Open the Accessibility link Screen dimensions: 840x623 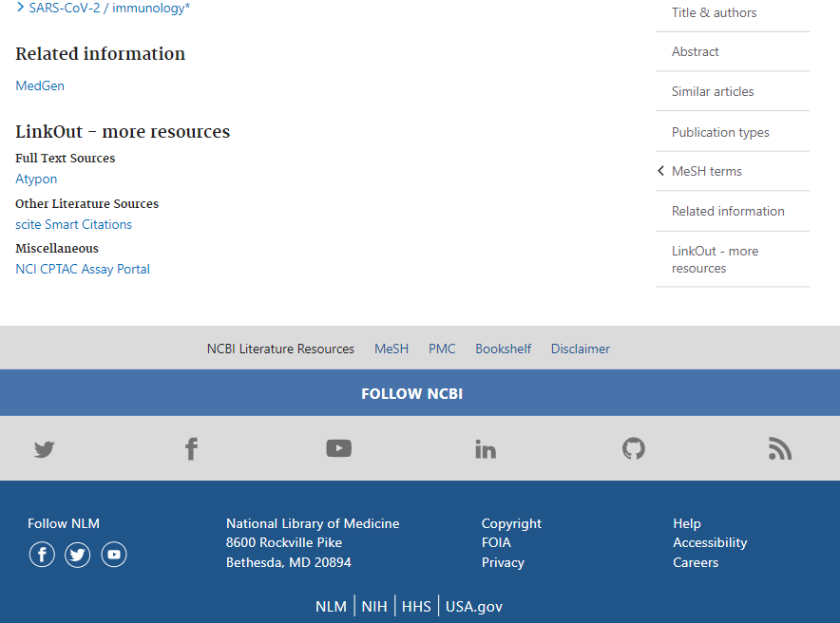[710, 542]
